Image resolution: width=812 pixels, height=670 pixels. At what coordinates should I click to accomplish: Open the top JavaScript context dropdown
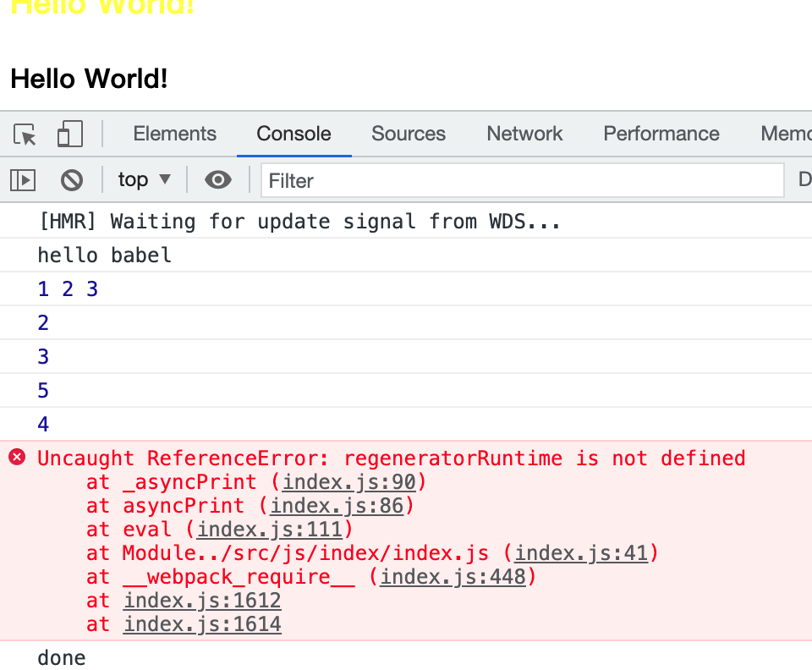(x=144, y=179)
